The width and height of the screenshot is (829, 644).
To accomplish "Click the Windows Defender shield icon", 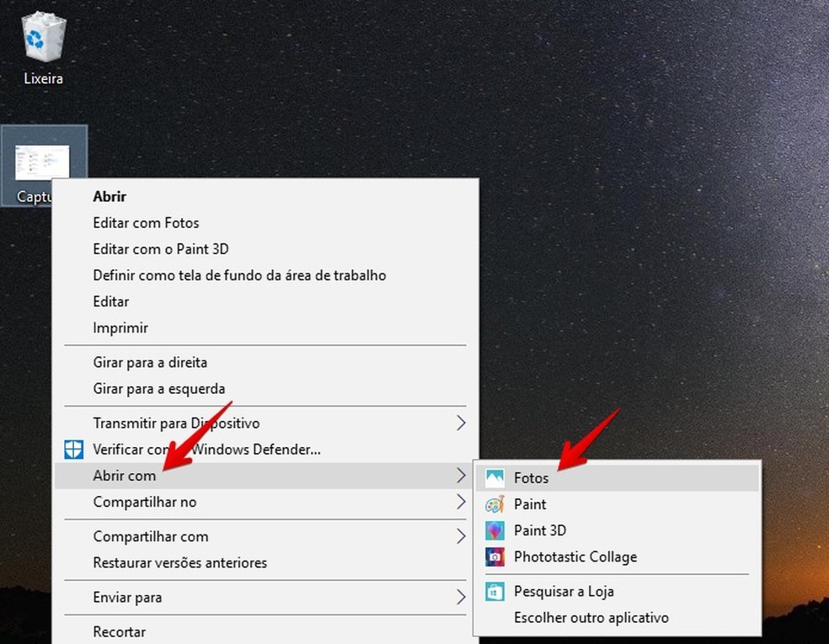I will click(x=74, y=449).
